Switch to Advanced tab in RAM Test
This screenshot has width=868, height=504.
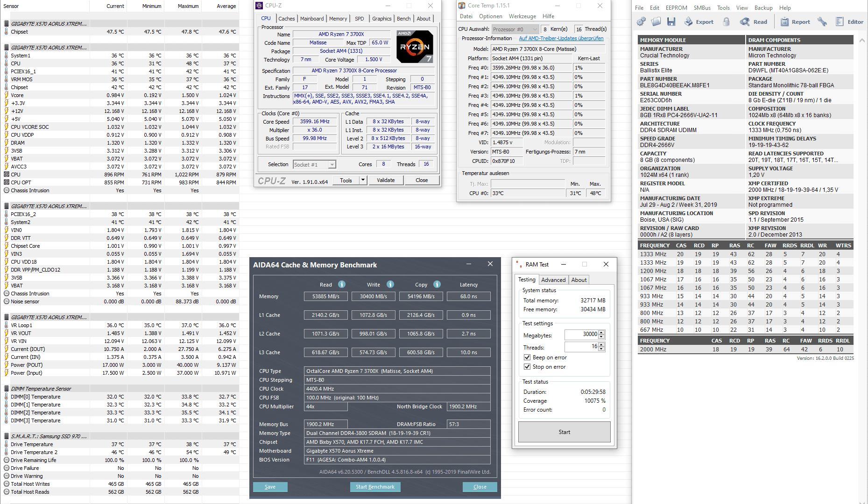(553, 280)
